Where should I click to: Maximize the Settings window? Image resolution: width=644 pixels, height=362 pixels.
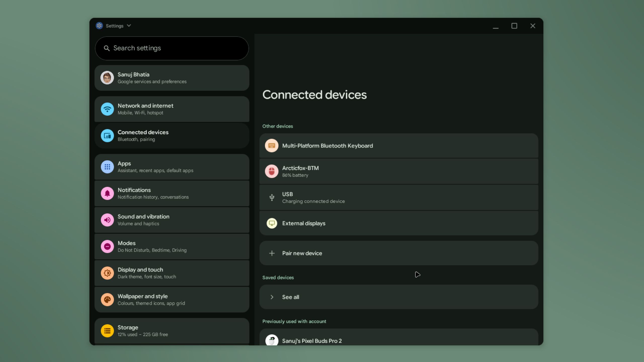pos(514,26)
